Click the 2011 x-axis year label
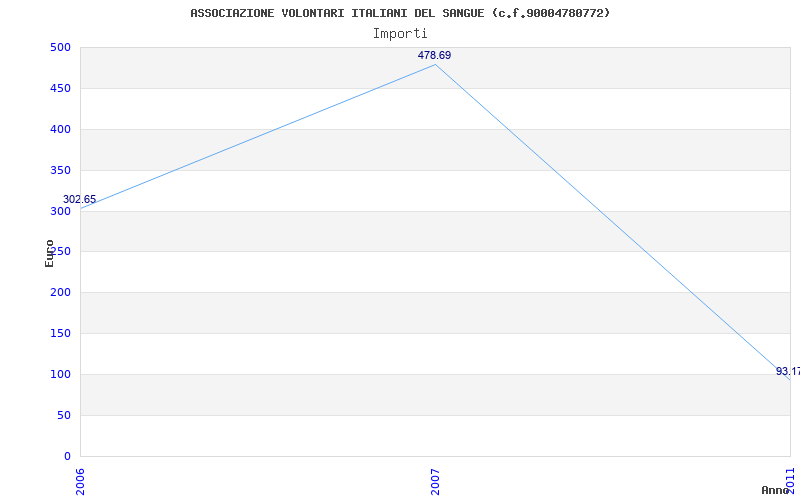Viewport: 800px width, 500px height. 791,479
